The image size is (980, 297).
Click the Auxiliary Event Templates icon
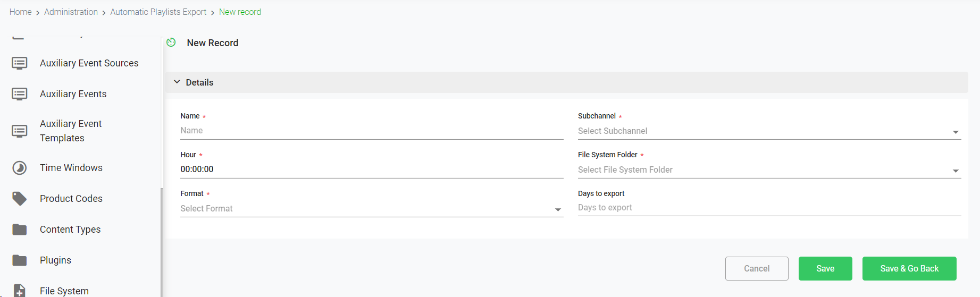(20, 131)
